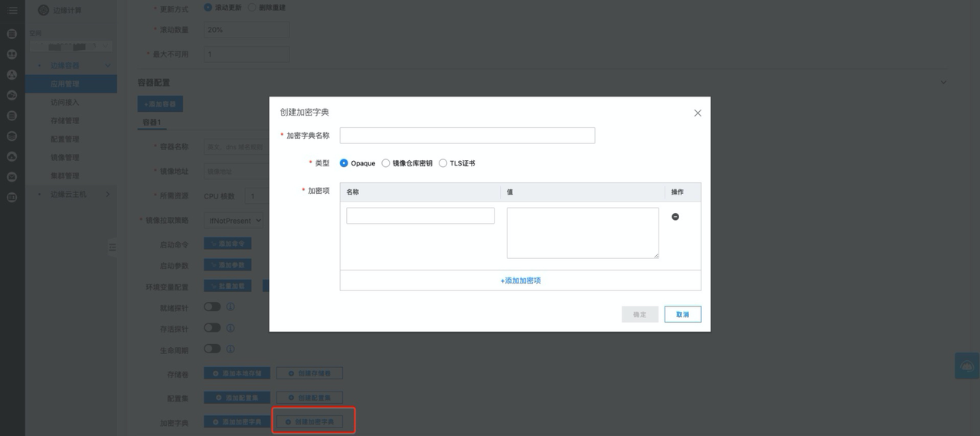
Task: Click the 创建存储卷 button
Action: (x=309, y=373)
